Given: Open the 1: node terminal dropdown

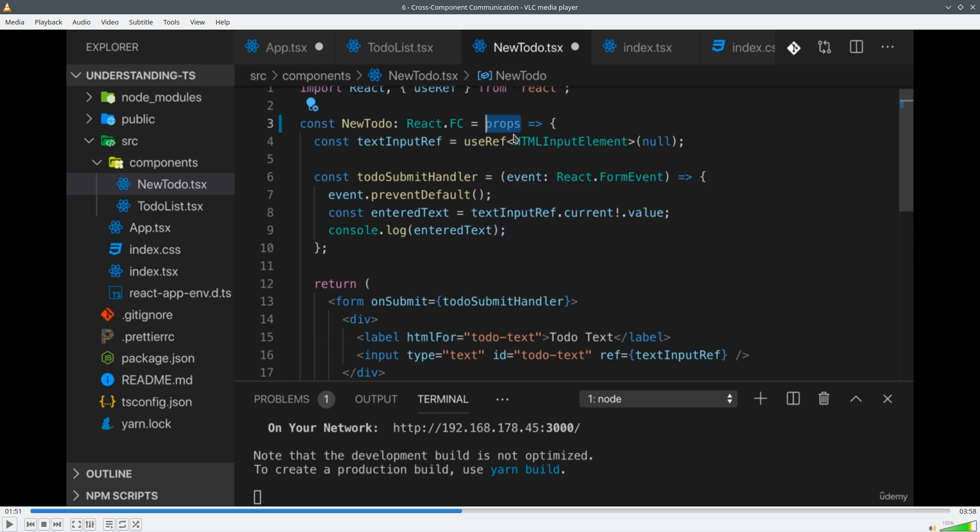Looking at the screenshot, I should [x=658, y=399].
